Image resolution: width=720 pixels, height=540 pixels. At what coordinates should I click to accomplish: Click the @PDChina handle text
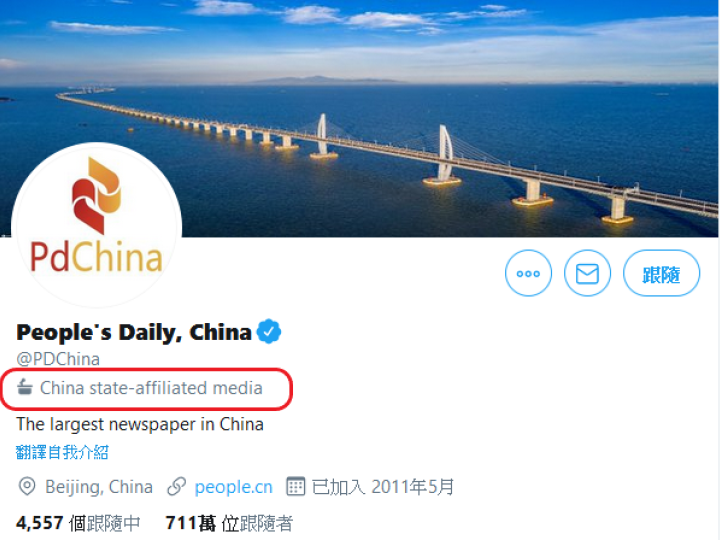pyautogui.click(x=58, y=359)
